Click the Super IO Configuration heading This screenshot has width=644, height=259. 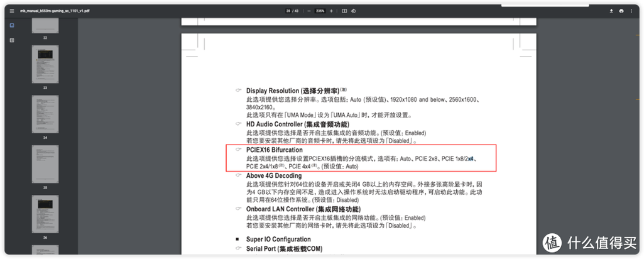point(278,240)
